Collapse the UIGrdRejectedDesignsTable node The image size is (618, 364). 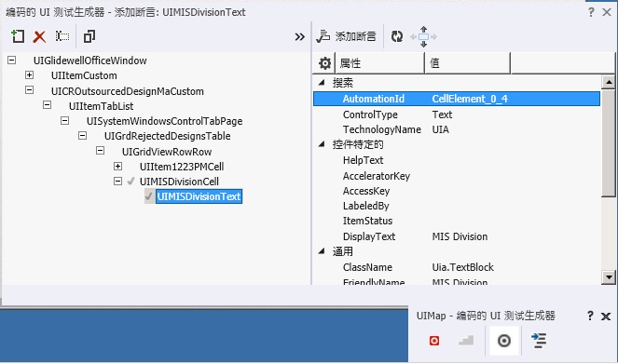click(82, 135)
